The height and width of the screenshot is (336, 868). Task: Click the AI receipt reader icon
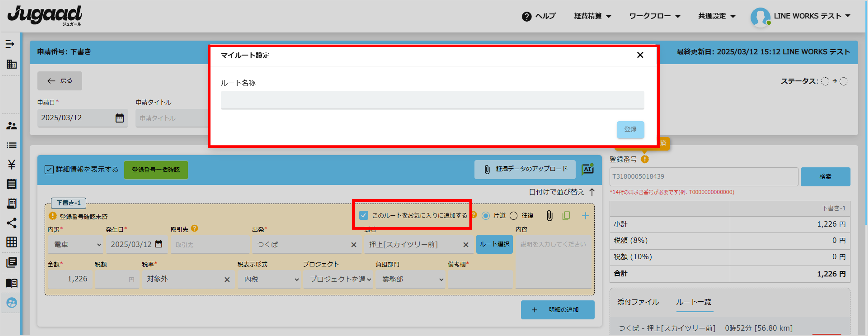point(588,169)
